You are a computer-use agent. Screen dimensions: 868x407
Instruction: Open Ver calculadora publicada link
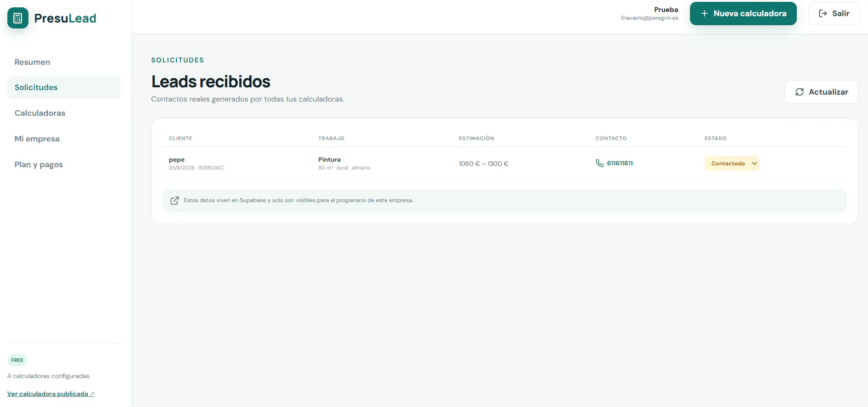point(50,394)
